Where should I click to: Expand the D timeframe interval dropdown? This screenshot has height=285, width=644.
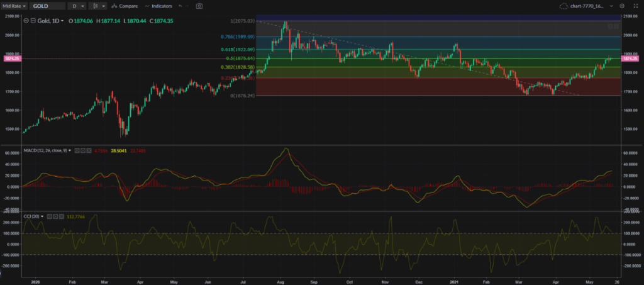coord(77,6)
